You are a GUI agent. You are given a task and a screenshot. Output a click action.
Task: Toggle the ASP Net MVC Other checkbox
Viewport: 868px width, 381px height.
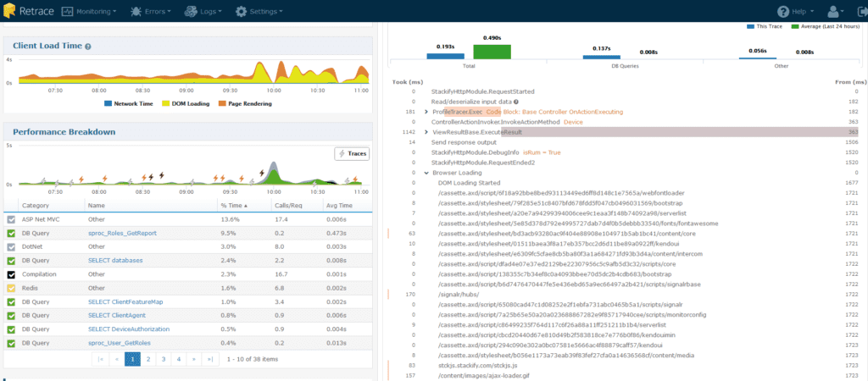tap(12, 219)
